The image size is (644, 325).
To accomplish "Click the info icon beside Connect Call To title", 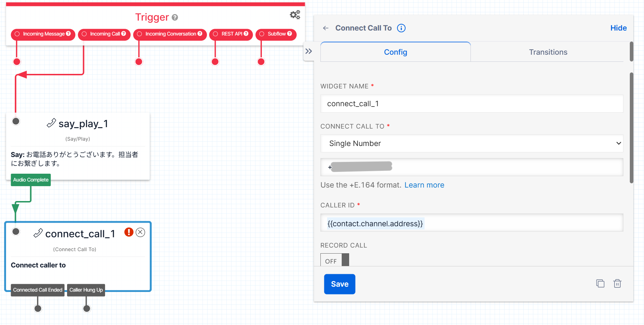I will (401, 28).
